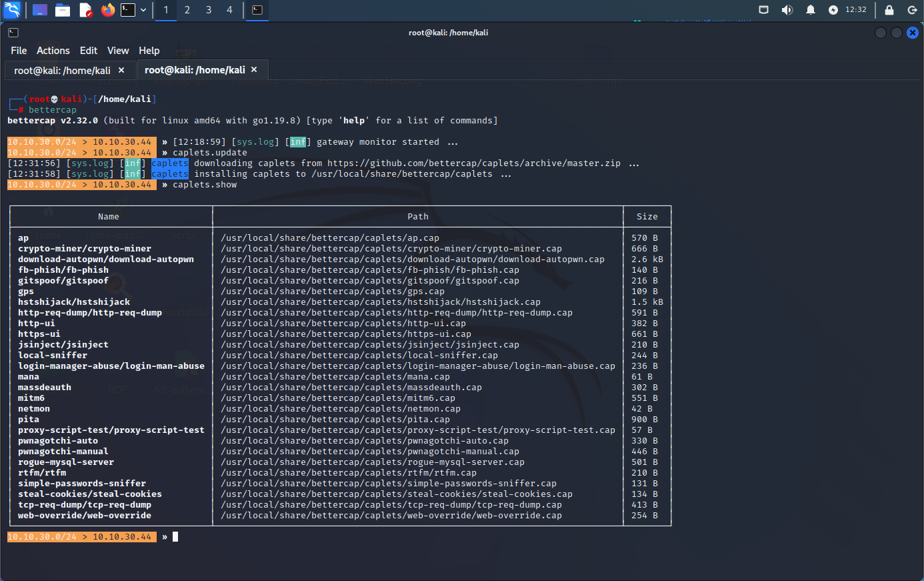Click the http-ui caplet name

[x=37, y=324]
